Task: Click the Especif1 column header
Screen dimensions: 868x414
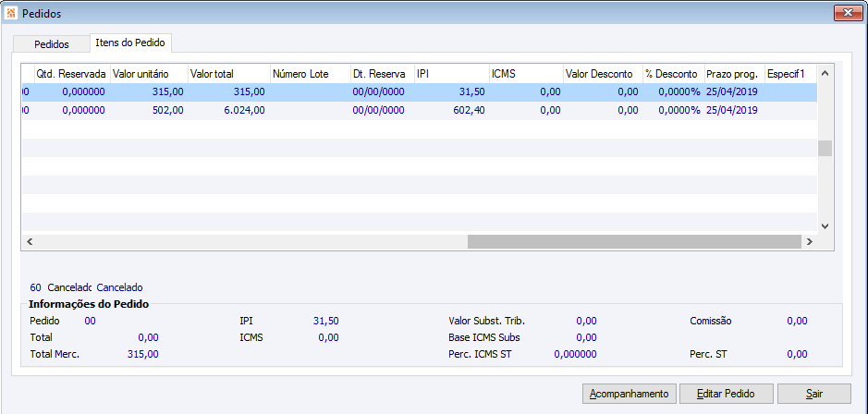Action: [790, 74]
